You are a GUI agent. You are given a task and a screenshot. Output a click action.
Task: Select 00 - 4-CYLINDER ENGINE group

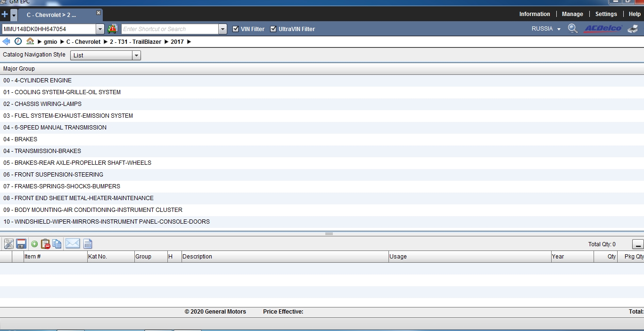[322, 81]
